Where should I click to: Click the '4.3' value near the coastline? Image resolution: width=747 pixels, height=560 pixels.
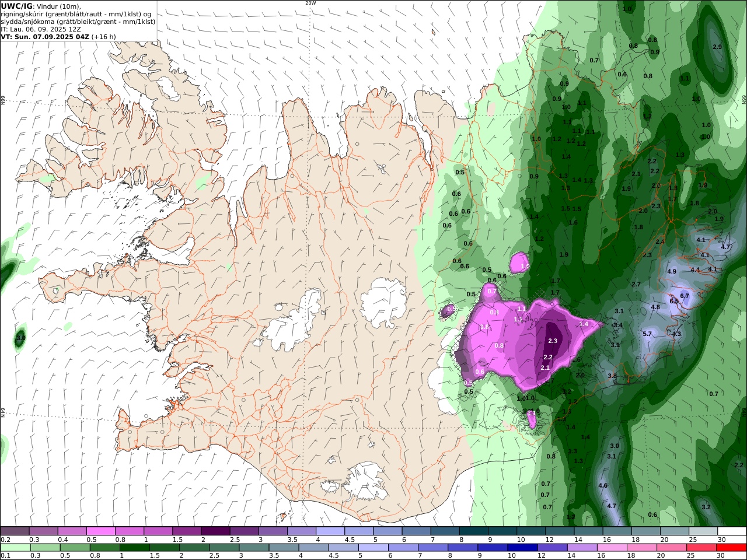676,334
